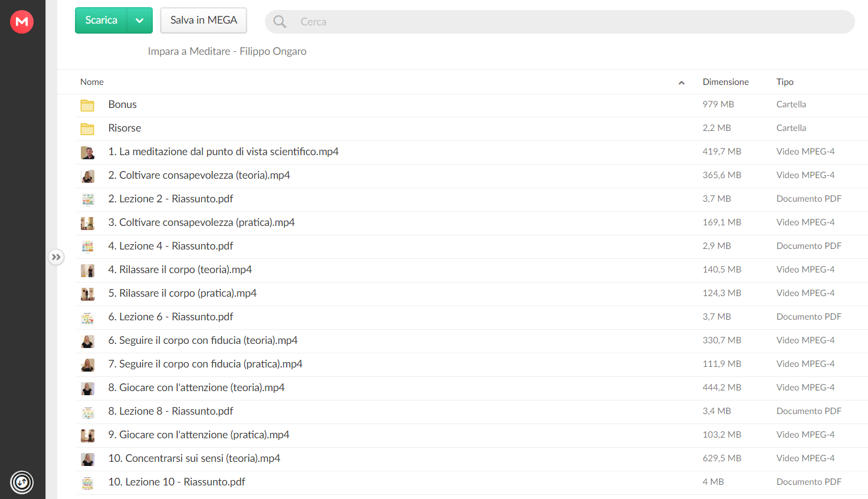The image size is (868, 499).
Task: Click thumbnail of Coltivare consapevolezza (pratica) video
Action: coord(87,224)
